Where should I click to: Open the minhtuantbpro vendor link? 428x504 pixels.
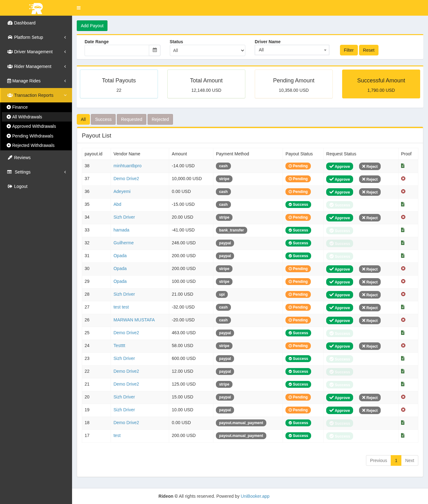(x=127, y=166)
